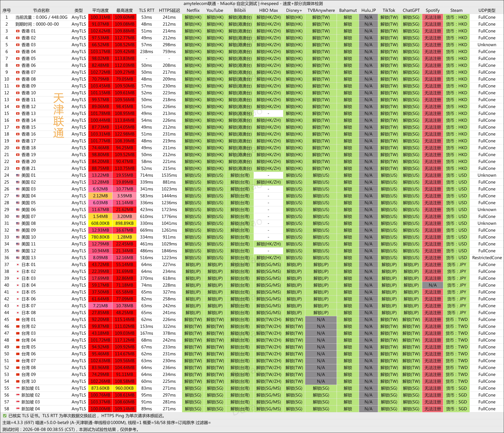The height and width of the screenshot is (433, 504).
Task: Click the TLS RTT column header
Action: [147, 10]
